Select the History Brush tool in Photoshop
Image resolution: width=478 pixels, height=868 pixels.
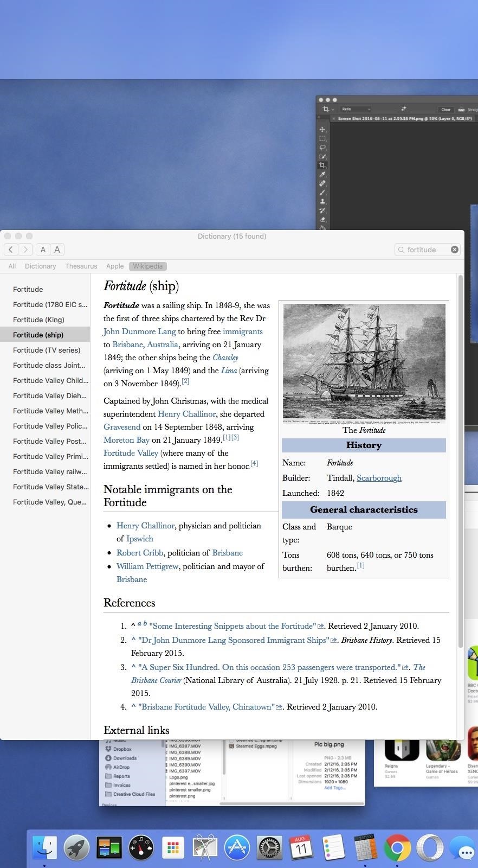(x=322, y=210)
